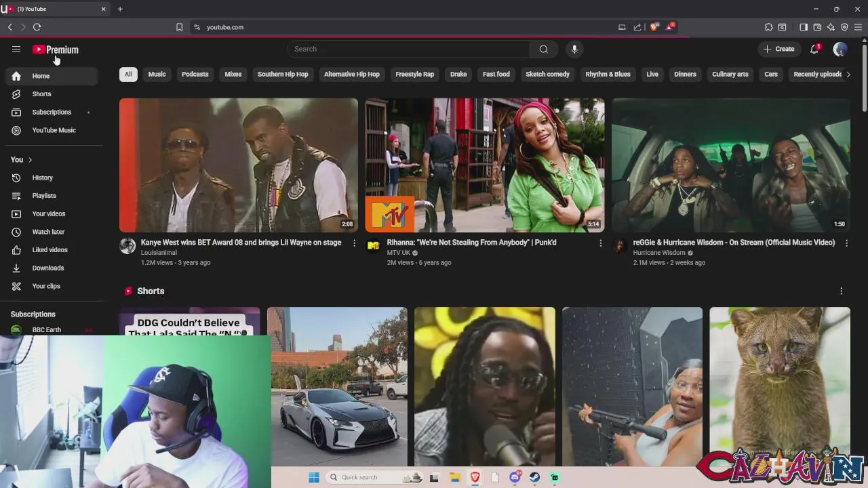Select the All filter chip
This screenshot has height=488, width=868.
point(128,75)
